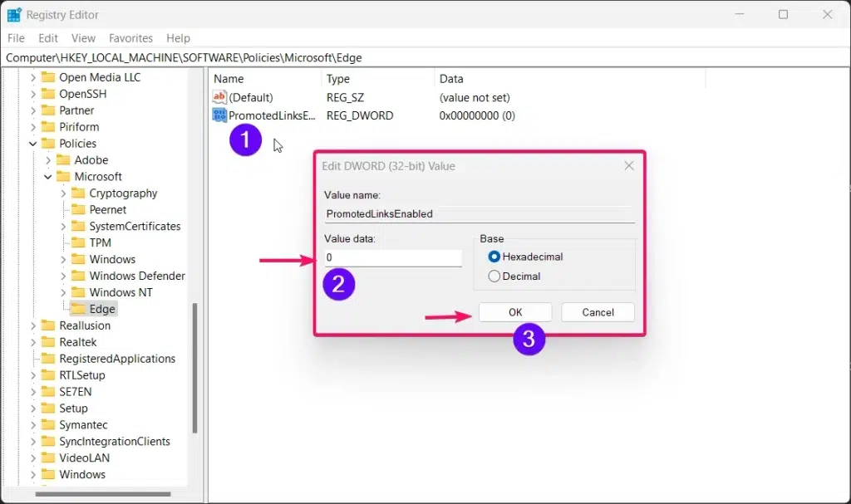The image size is (851, 504).
Task: Click the Edge folder icon
Action: 78,309
